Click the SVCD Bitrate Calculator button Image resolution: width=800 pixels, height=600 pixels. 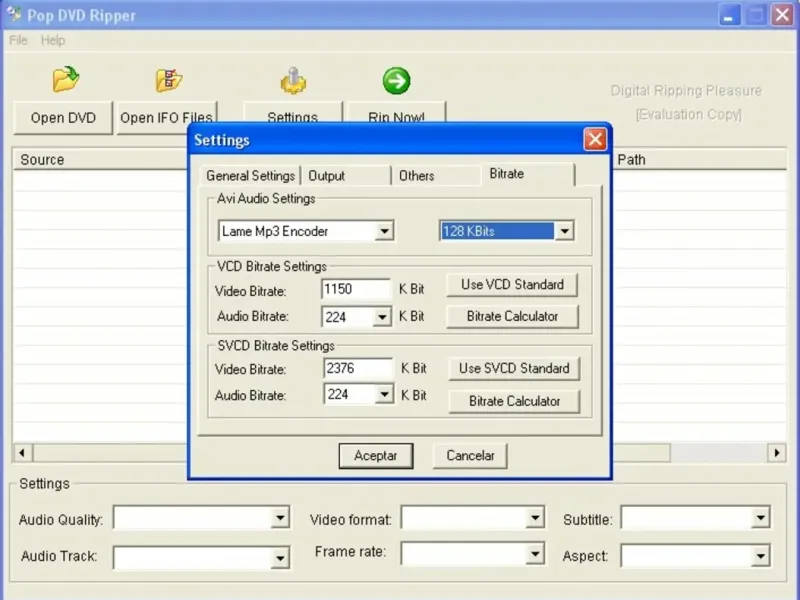[514, 401]
